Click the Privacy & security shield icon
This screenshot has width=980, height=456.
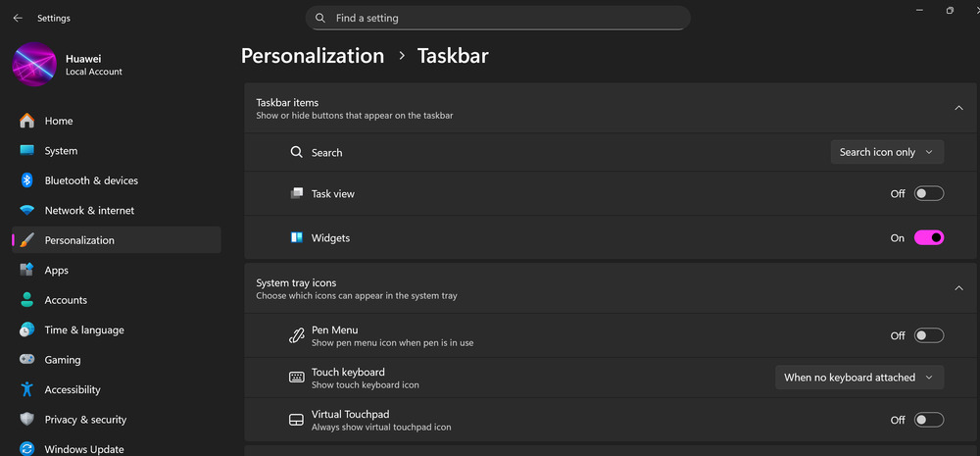click(x=26, y=420)
